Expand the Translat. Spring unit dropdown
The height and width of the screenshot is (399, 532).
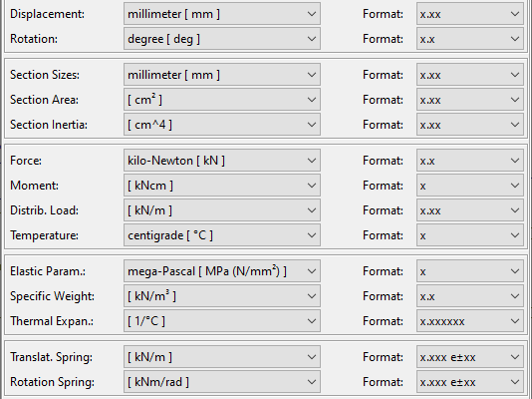[x=222, y=357]
